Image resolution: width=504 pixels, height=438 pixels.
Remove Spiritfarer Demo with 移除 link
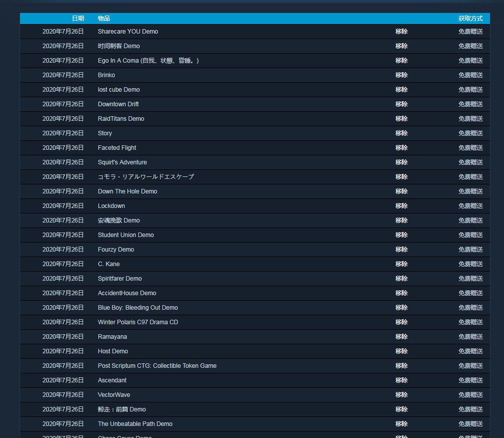(x=401, y=279)
